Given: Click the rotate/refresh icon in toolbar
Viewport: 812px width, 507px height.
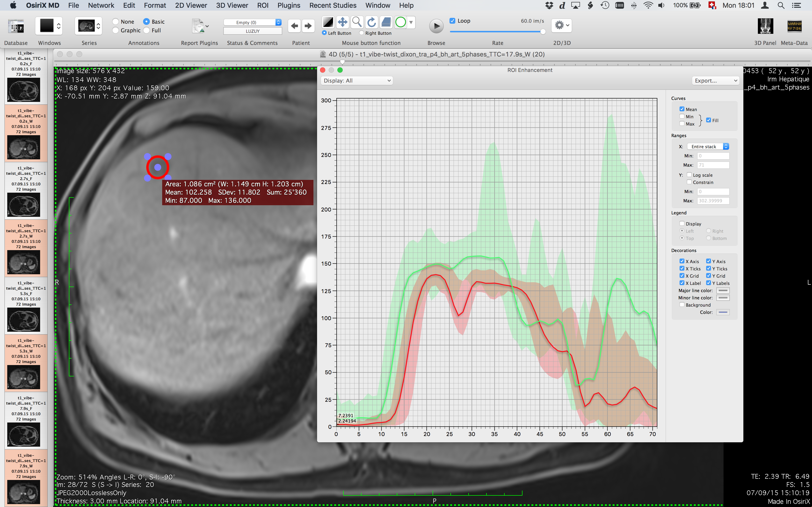Looking at the screenshot, I should pos(371,22).
